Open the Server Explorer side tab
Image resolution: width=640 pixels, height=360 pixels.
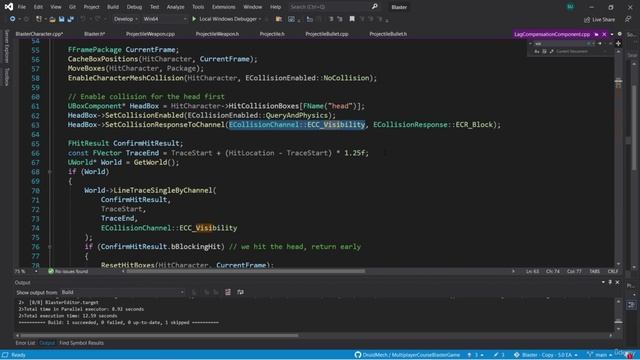pos(6,46)
